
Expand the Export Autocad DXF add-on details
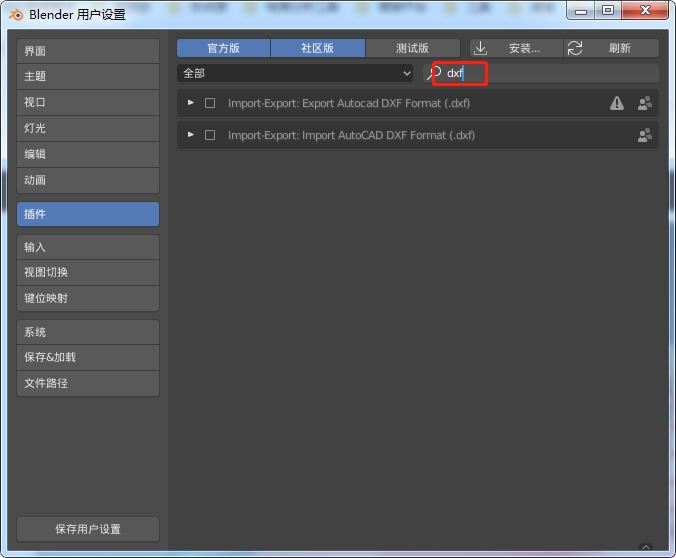(x=191, y=103)
